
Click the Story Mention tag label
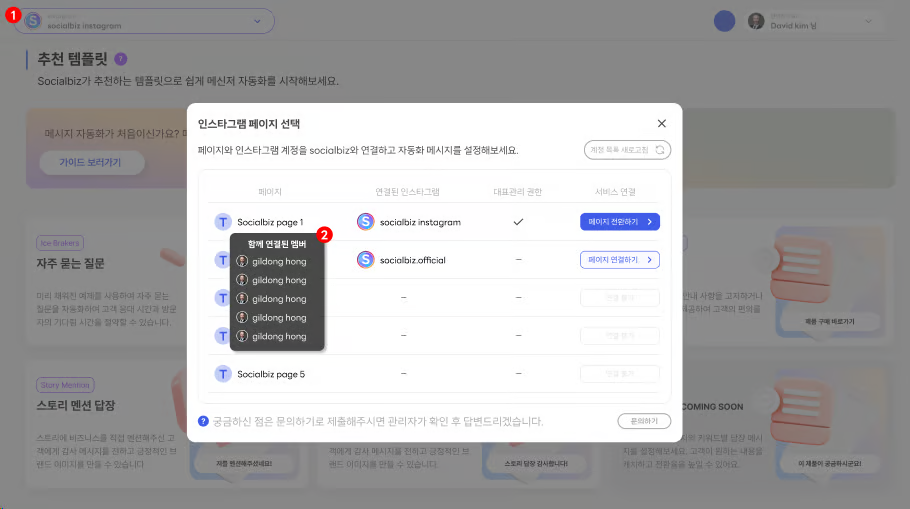(x=65, y=384)
